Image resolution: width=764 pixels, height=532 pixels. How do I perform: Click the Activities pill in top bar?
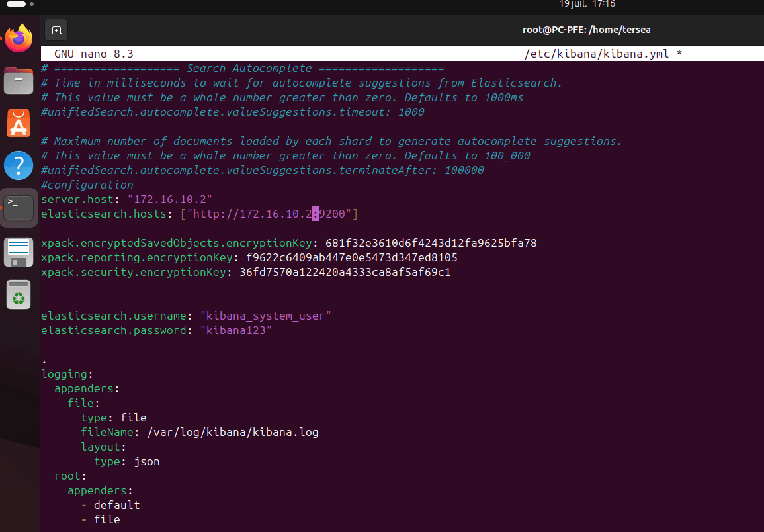click(16, 4)
